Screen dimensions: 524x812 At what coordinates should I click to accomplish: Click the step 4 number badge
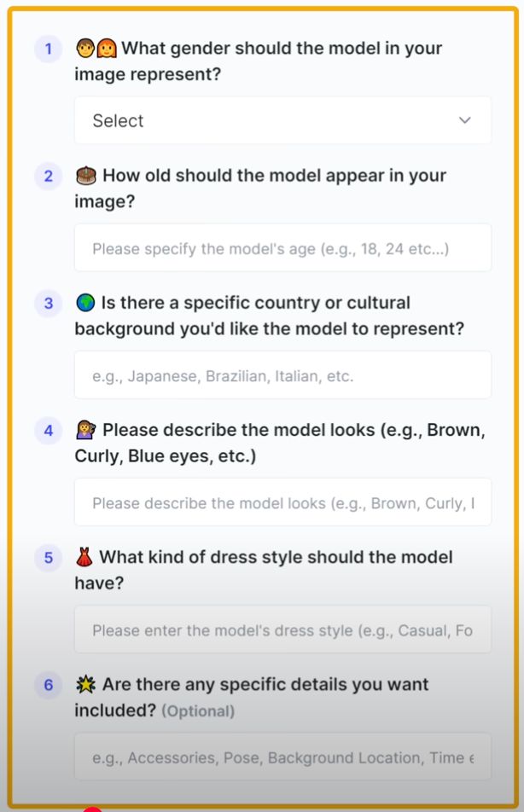coord(49,431)
